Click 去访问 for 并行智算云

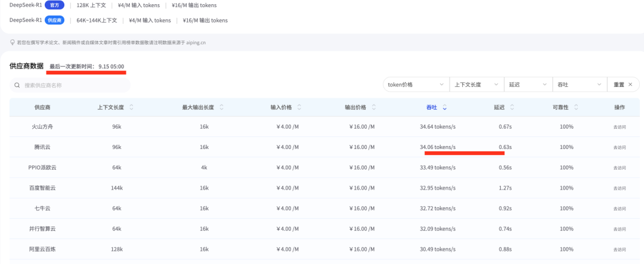(x=620, y=229)
